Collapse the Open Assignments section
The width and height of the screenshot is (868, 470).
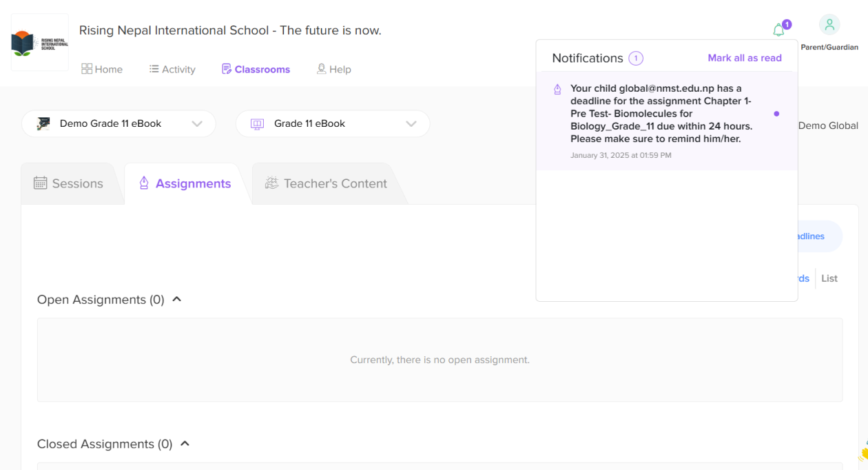coord(177,299)
